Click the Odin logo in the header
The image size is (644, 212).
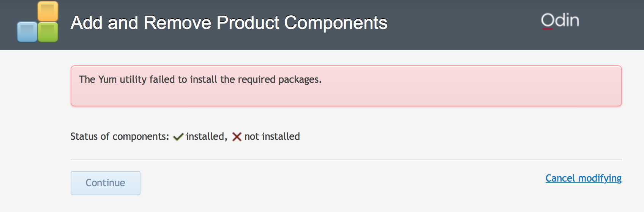(560, 21)
